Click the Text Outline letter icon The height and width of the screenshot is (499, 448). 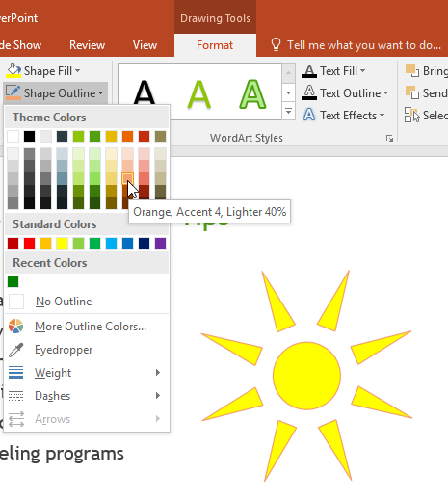309,92
